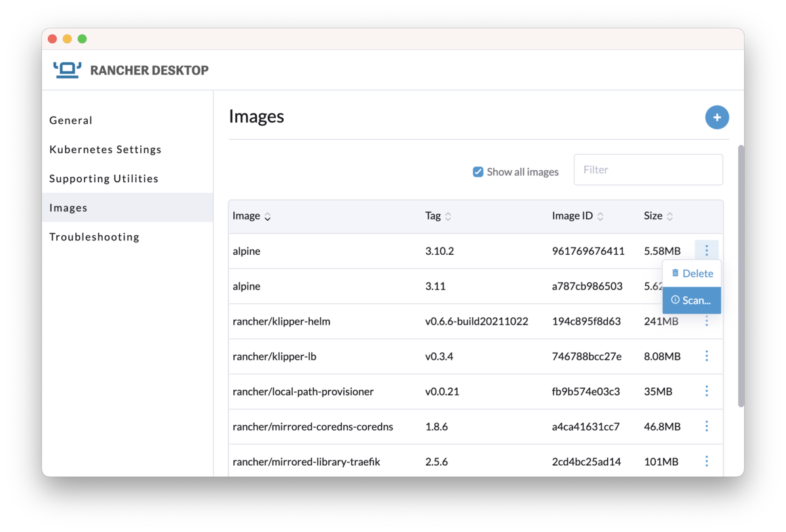Click the rancher/klipper-helm image name
The height and width of the screenshot is (532, 786).
[282, 321]
